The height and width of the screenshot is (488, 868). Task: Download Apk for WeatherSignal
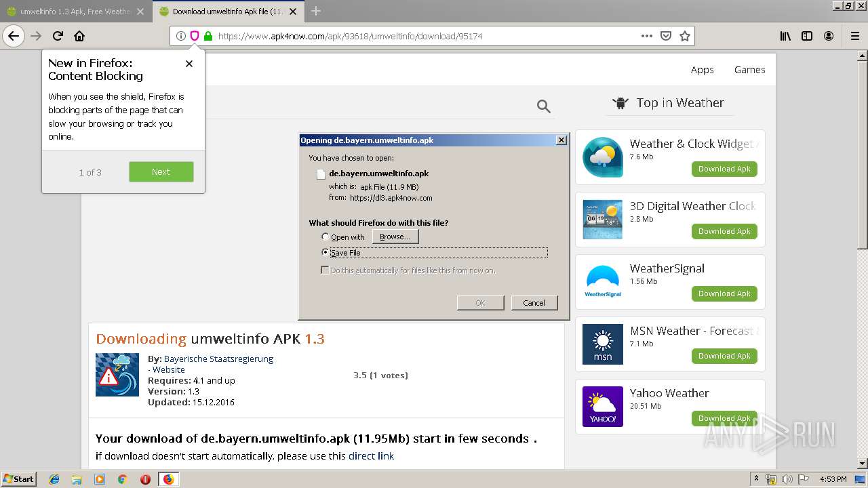point(724,293)
